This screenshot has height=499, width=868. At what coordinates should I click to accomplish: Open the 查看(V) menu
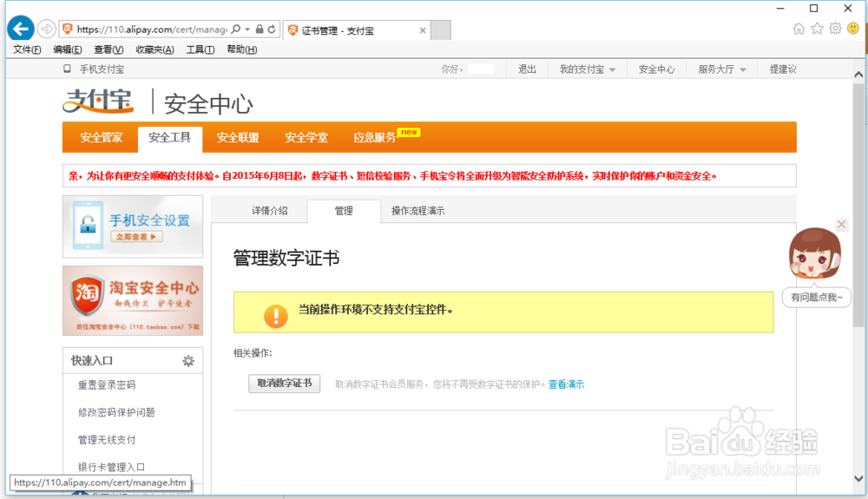(108, 49)
